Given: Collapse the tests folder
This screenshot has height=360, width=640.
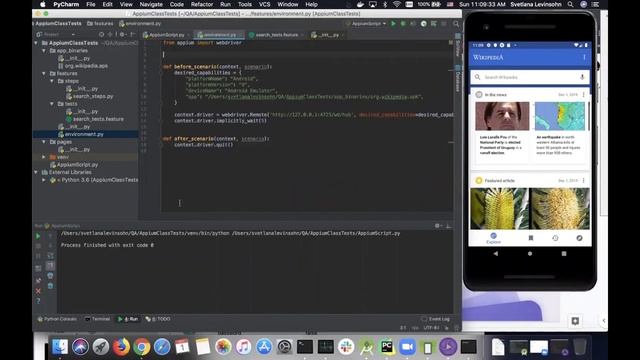Looking at the screenshot, I should coord(52,104).
